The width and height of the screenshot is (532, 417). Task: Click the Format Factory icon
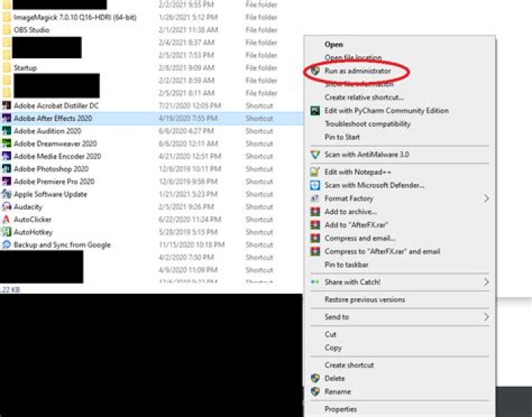pyautogui.click(x=316, y=199)
